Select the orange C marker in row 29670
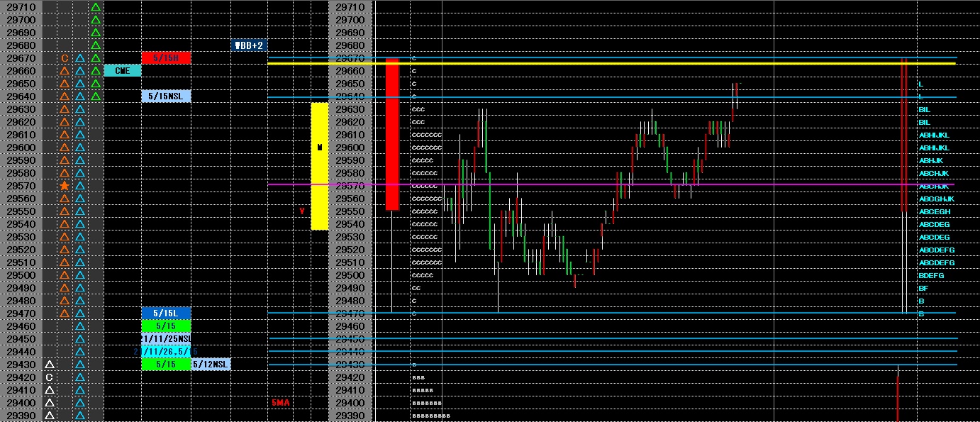 [x=65, y=58]
